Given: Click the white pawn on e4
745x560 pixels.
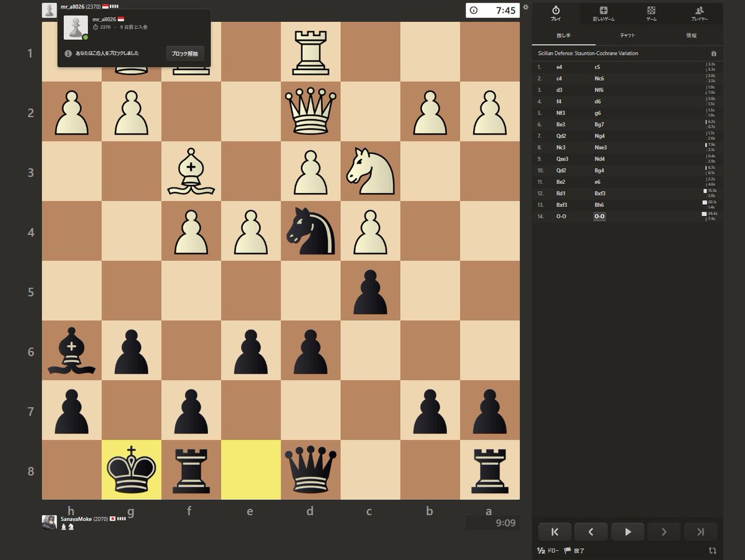Looking at the screenshot, I should coord(251,231).
